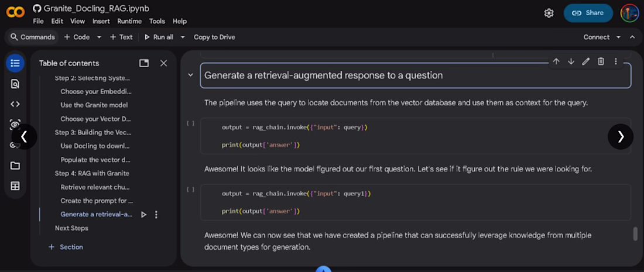Open the File menu
Screen dimensions: 644x272
click(x=38, y=21)
